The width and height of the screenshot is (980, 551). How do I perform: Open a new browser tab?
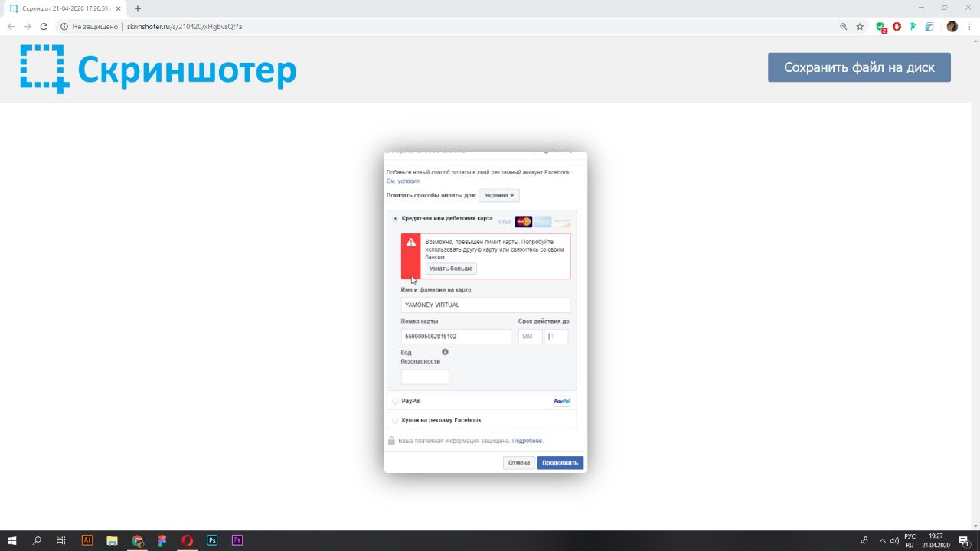(138, 8)
